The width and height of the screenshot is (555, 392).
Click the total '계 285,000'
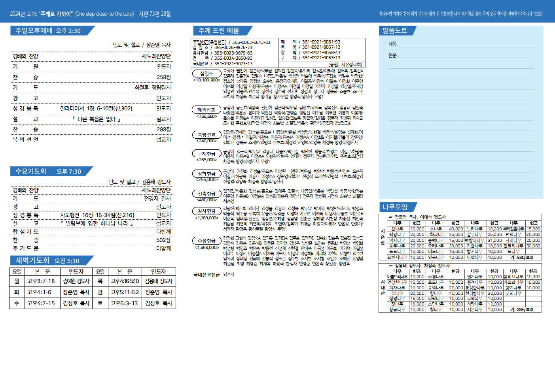tap(522, 309)
